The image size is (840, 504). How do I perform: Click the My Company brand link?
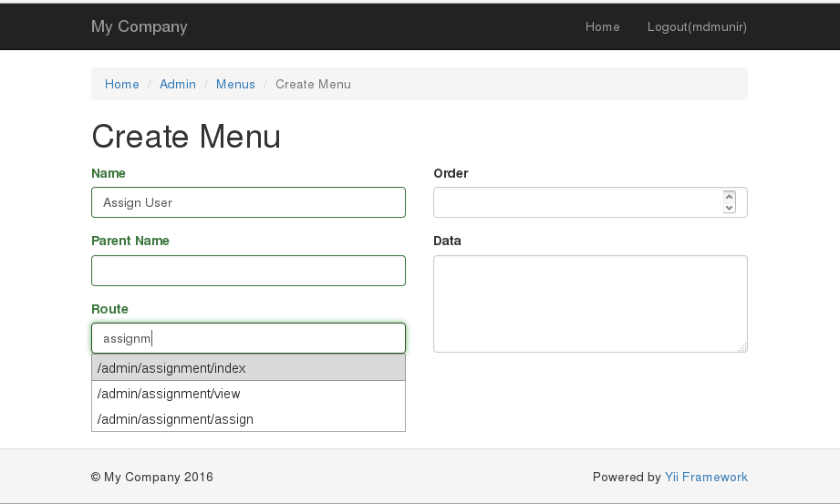tap(139, 26)
